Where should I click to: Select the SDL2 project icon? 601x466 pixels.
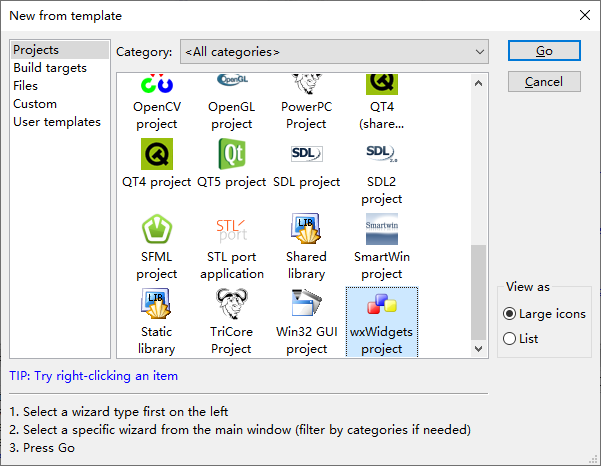382,153
